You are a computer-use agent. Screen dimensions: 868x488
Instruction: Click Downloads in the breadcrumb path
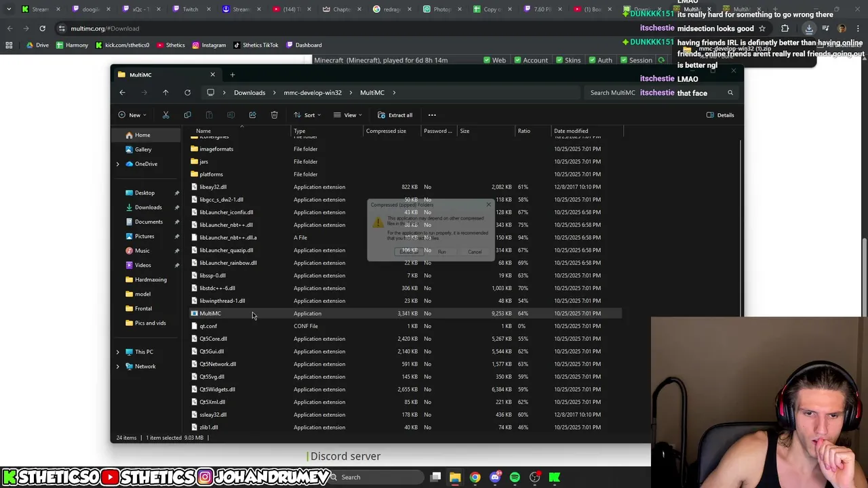click(x=250, y=93)
